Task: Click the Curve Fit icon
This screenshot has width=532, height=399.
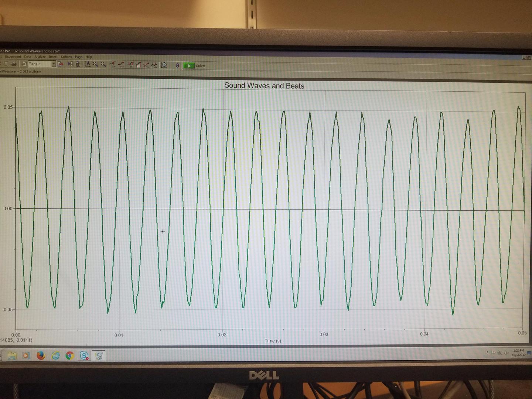Action: click(154, 65)
